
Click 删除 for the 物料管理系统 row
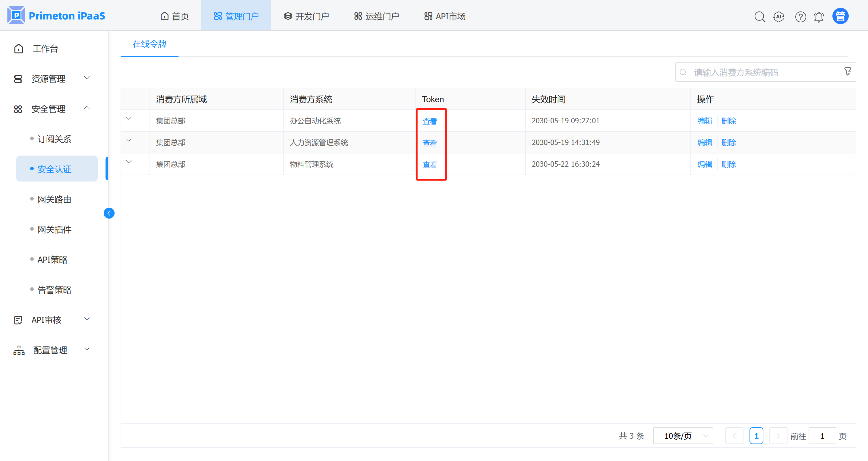[x=728, y=164]
